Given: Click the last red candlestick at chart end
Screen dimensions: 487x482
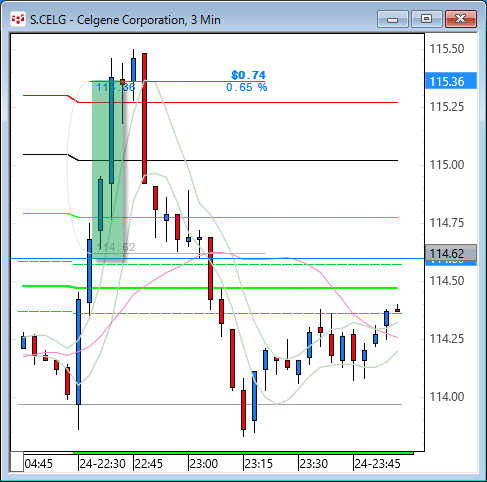Looking at the screenshot, I should (x=397, y=310).
